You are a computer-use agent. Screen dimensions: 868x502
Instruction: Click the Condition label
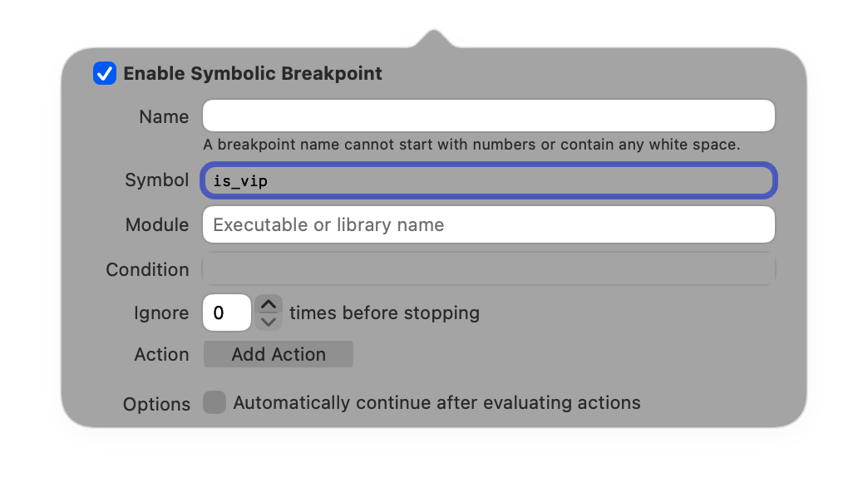click(147, 269)
